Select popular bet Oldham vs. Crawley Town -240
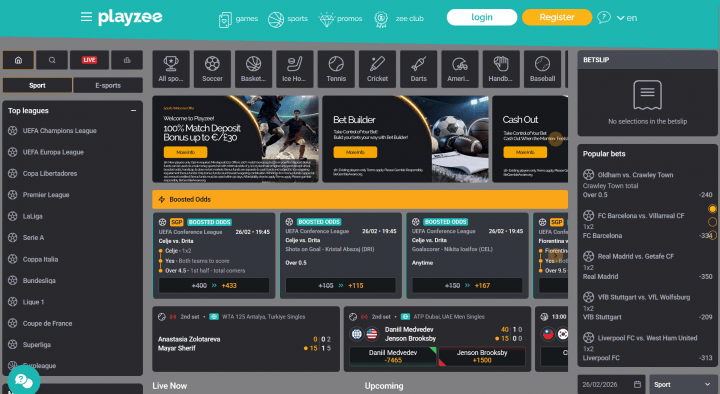This screenshot has width=720, height=394. click(647, 185)
